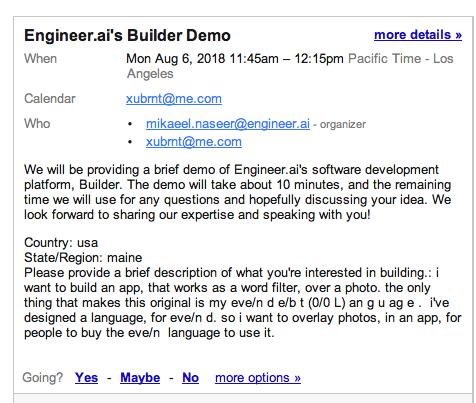Click the Calendar row xubrnt@me.com link
This screenshot has width=476, height=403.
click(x=174, y=99)
